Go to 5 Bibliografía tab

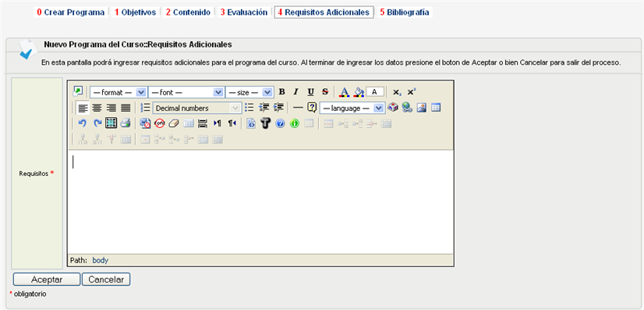(404, 12)
